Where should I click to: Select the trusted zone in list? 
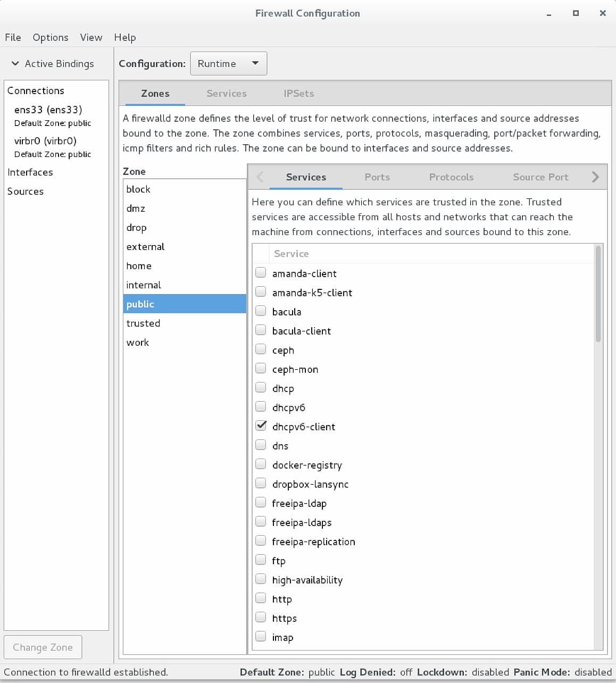click(143, 323)
